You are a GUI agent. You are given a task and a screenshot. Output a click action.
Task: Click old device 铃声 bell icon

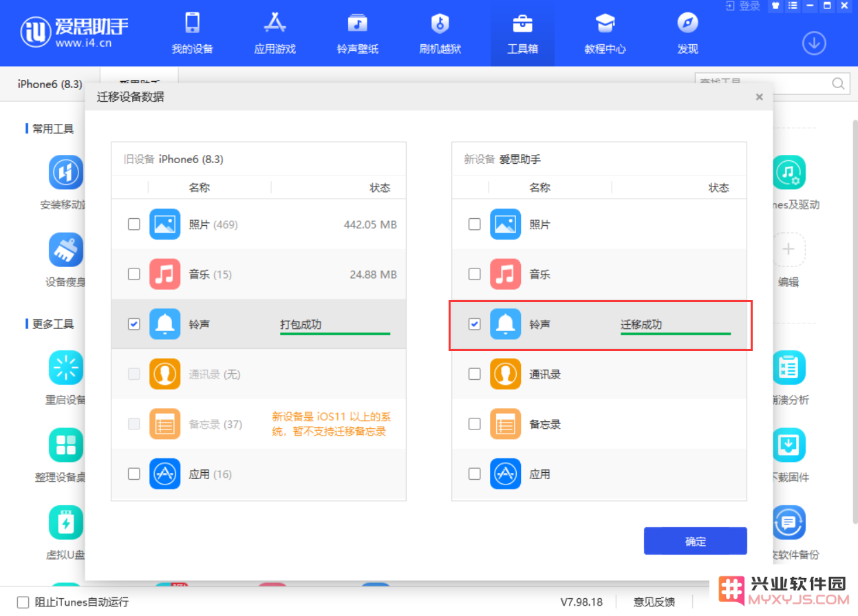click(x=165, y=324)
